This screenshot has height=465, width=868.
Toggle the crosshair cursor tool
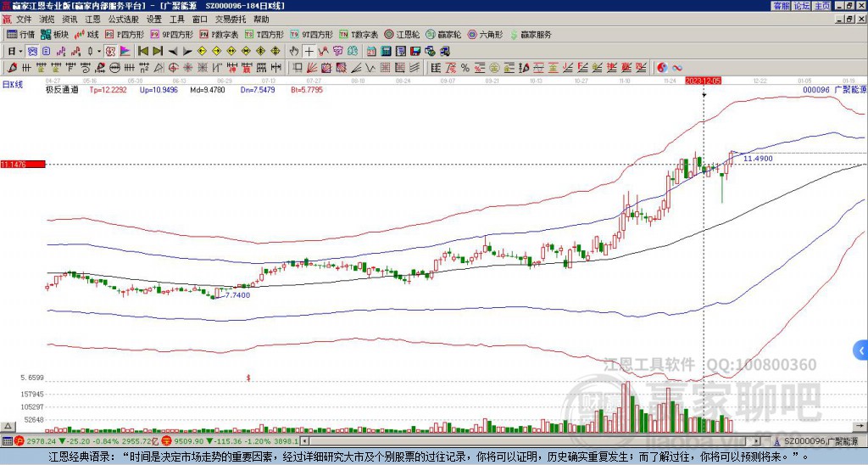click(309, 52)
